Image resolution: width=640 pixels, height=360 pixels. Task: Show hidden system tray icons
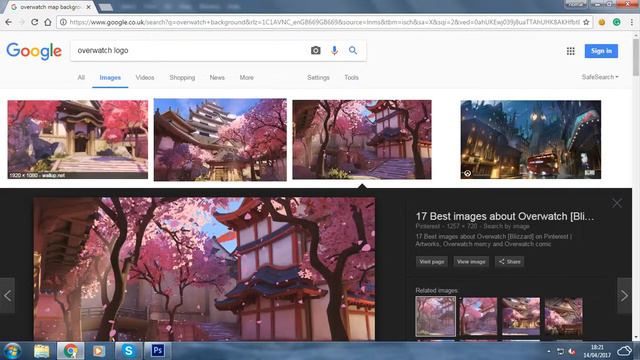click(x=549, y=351)
